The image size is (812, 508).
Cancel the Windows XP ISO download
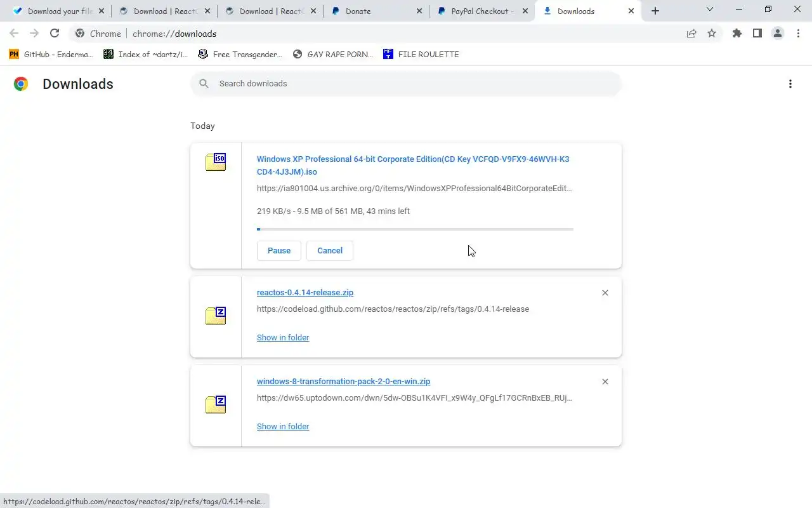(330, 251)
